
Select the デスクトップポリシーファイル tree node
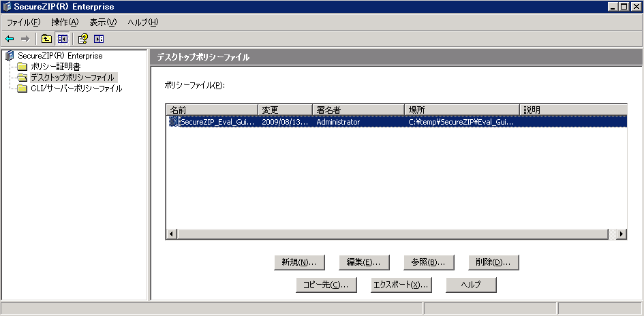pyautogui.click(x=73, y=77)
